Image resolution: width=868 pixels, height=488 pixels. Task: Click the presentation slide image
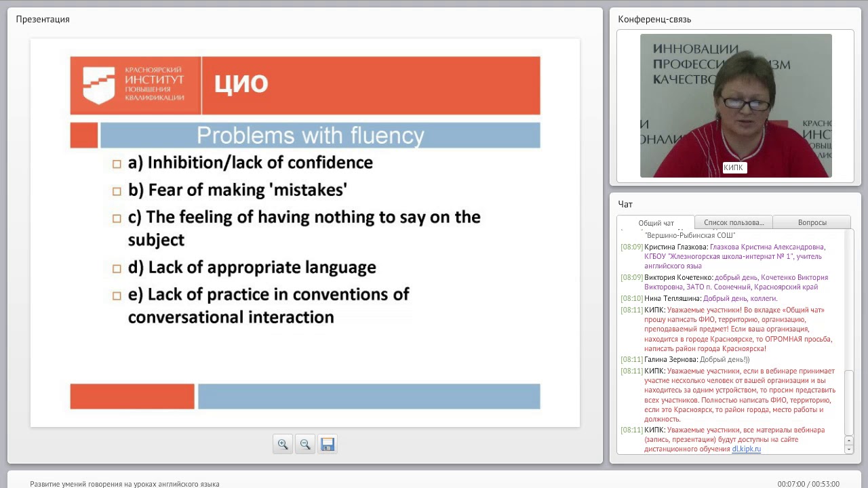pyautogui.click(x=305, y=232)
